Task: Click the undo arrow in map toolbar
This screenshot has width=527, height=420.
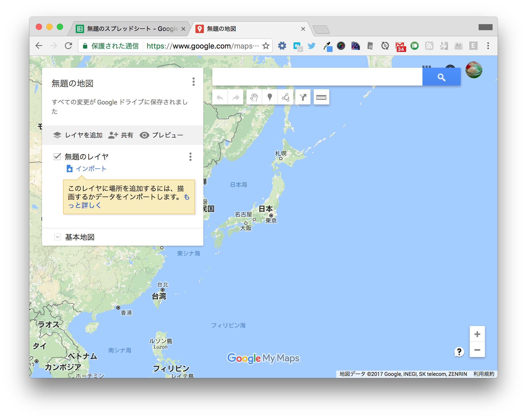Action: coord(220,97)
